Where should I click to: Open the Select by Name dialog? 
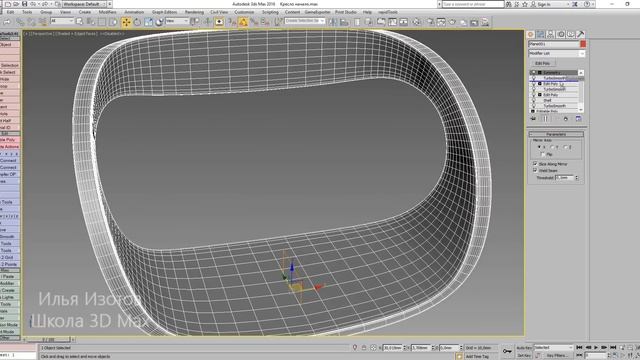click(91, 22)
